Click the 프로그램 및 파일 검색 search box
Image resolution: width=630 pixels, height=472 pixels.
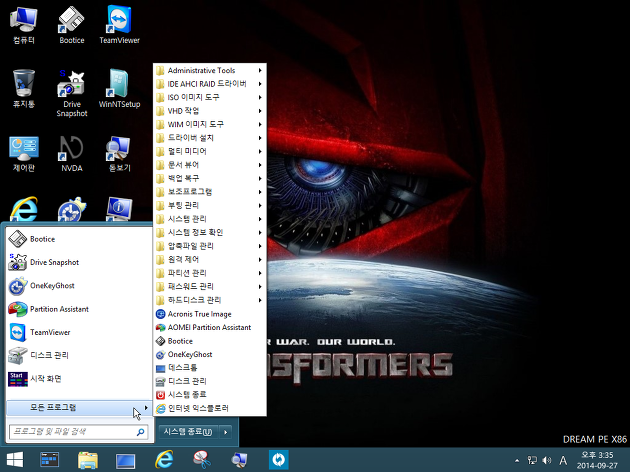pyautogui.click(x=78, y=432)
